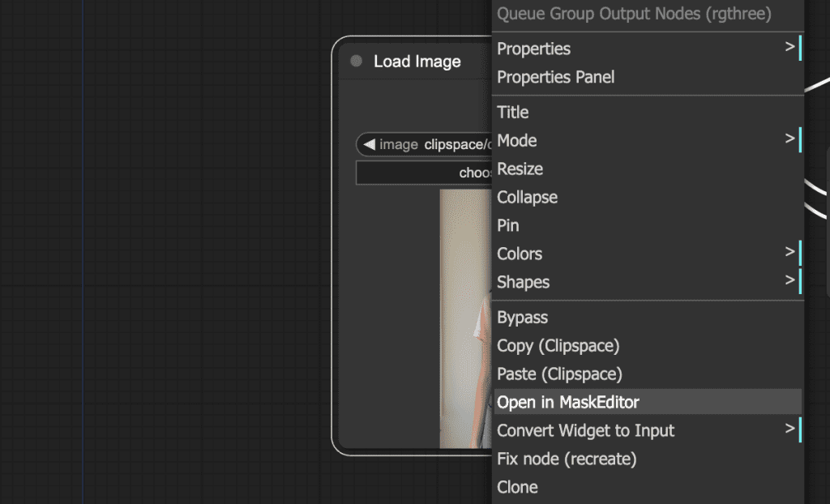Click the choose file upload button
This screenshot has height=504, width=830.
[x=424, y=173]
